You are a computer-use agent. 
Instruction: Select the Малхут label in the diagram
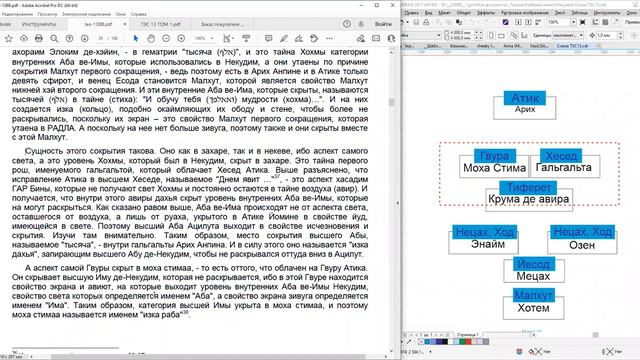pos(533,295)
